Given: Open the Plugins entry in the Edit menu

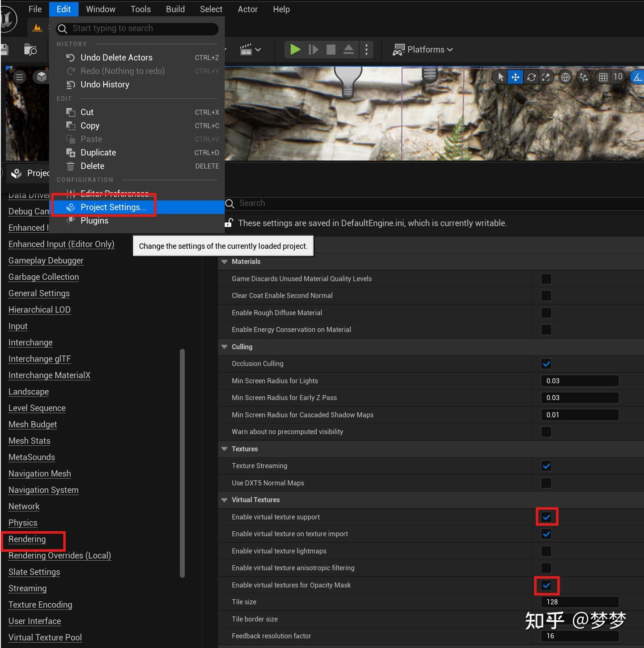Looking at the screenshot, I should tap(94, 220).
